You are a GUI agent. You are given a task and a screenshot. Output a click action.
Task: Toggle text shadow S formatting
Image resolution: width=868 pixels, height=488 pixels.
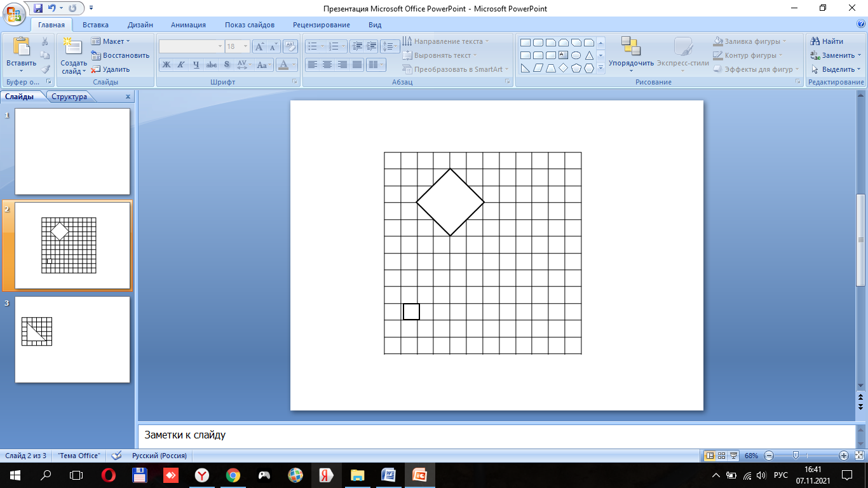pyautogui.click(x=227, y=65)
